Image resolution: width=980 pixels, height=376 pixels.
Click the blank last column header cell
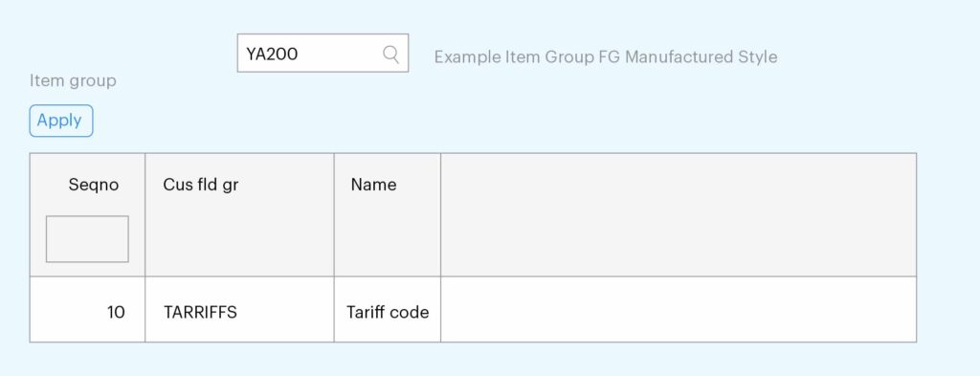click(679, 215)
